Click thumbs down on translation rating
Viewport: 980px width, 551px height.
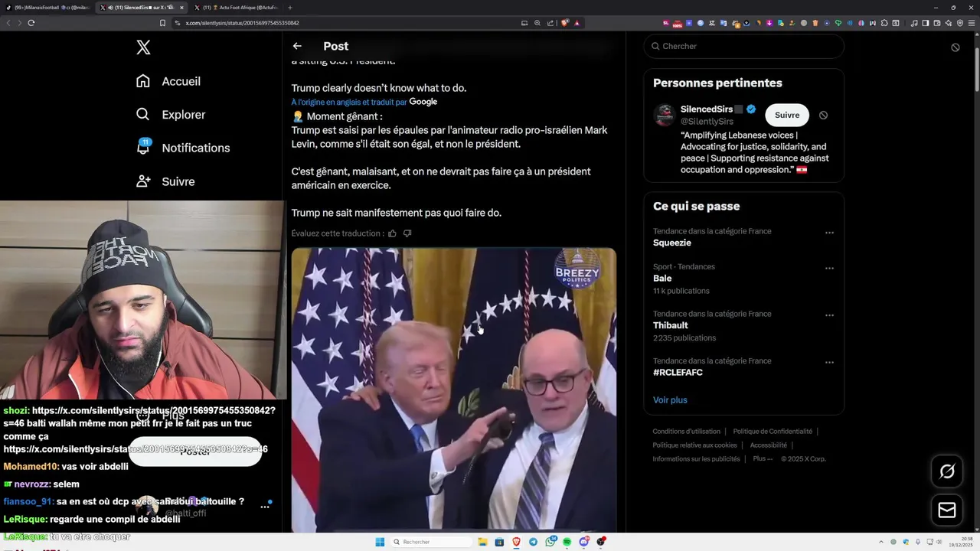click(x=407, y=233)
